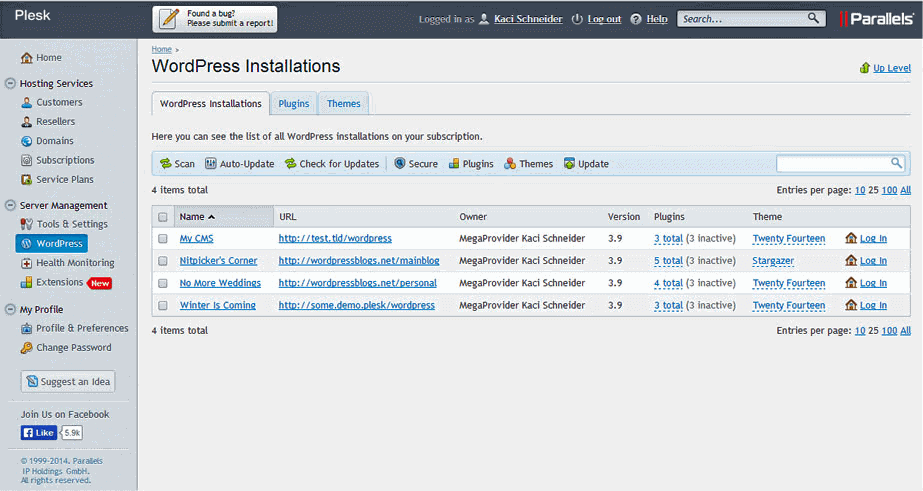Click Auto-Update in toolbar
Viewport: 923px width, 491px height.
click(240, 164)
